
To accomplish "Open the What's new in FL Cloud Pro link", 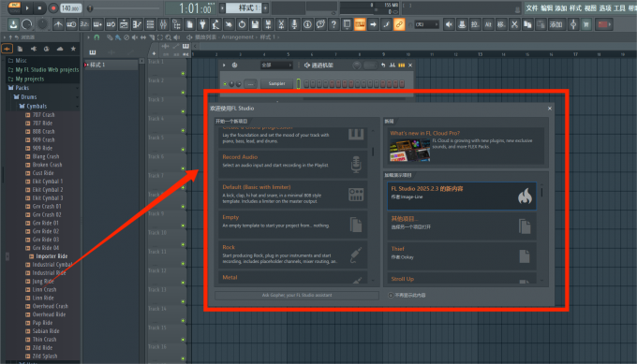I will [425, 133].
